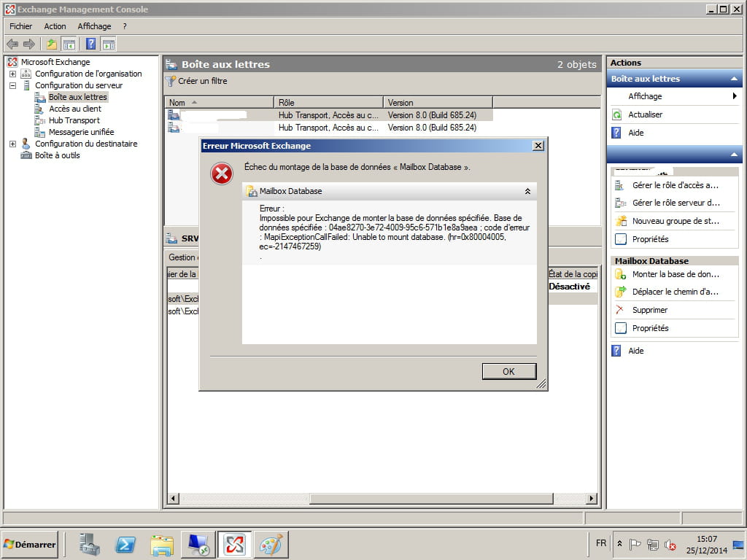Open the Paint taskbar icon
This screenshot has width=747, height=560.
(271, 544)
